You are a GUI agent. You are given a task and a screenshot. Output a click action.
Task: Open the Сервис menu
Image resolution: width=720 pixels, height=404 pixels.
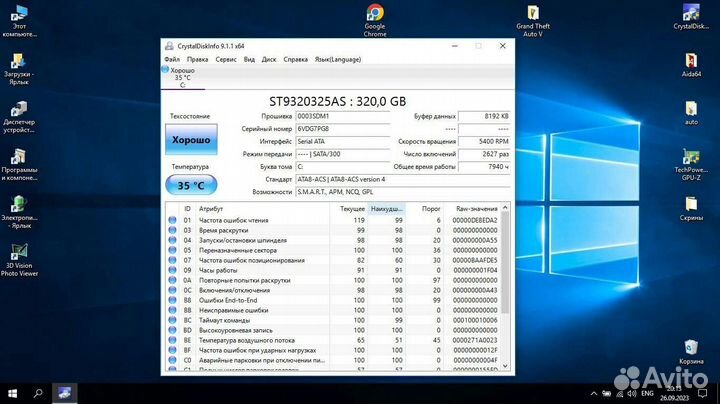click(226, 59)
